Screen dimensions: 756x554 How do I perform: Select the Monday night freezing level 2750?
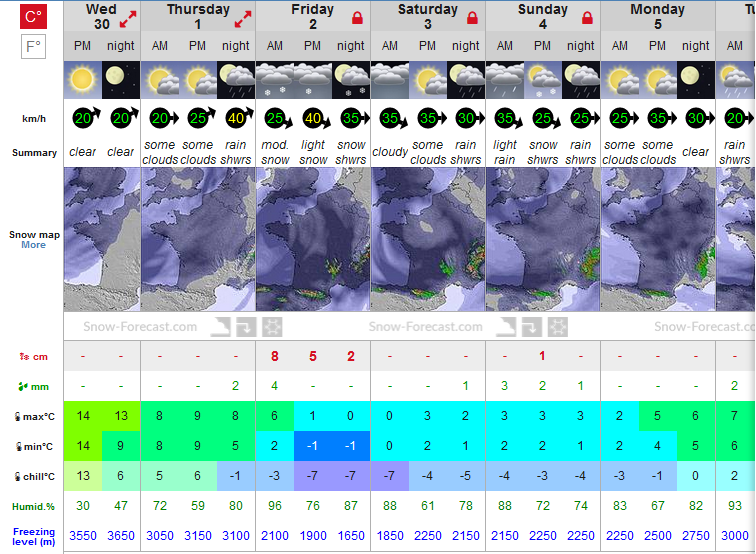tap(696, 536)
